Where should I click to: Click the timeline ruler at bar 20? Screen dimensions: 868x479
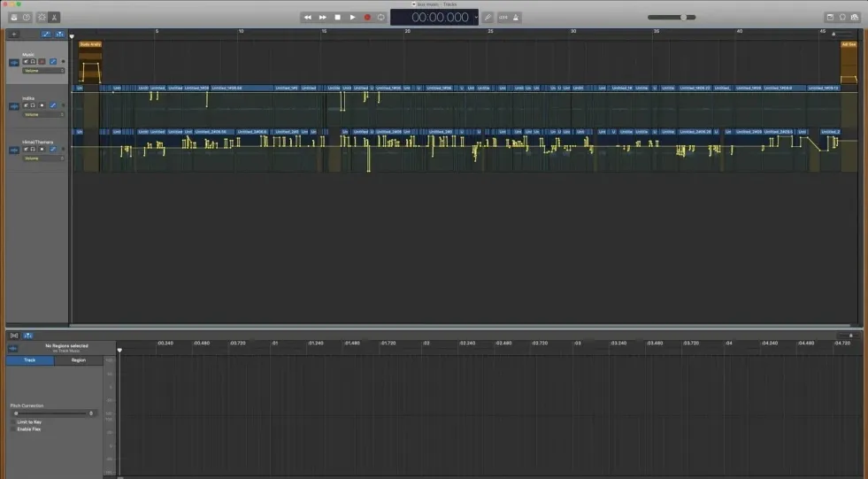pos(407,32)
